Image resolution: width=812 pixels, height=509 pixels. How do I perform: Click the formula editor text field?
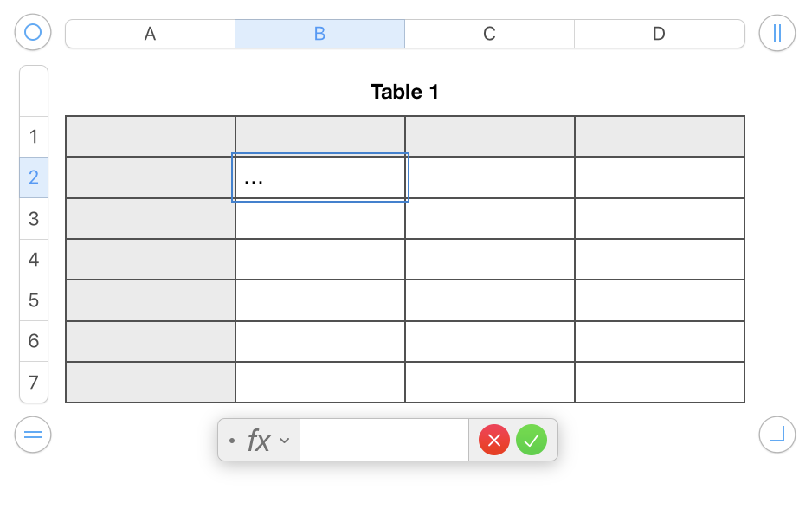tap(383, 441)
